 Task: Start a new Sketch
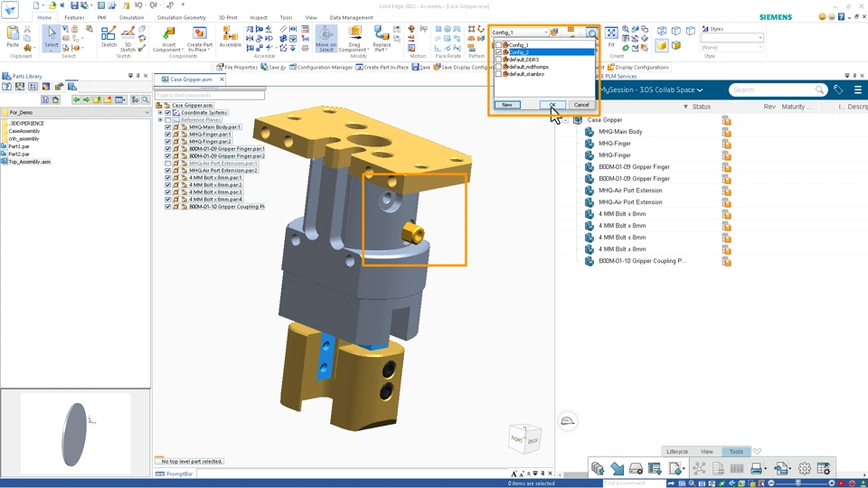[108, 36]
